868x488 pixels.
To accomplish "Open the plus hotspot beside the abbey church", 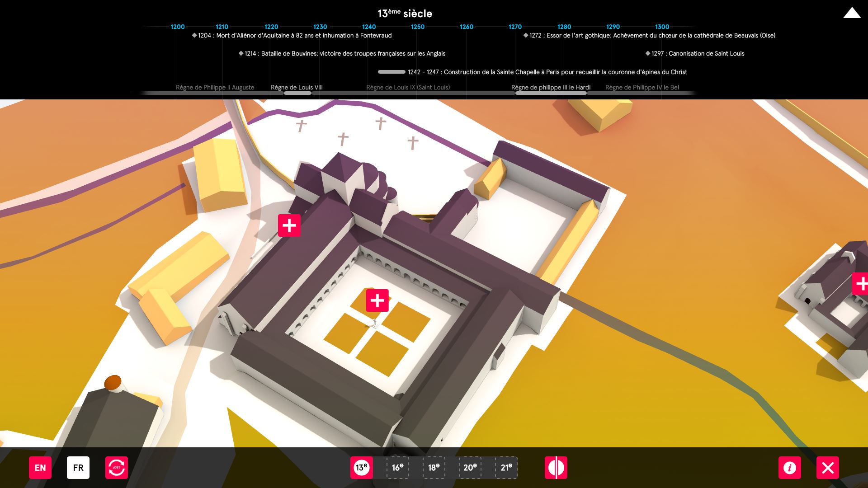I will click(289, 225).
